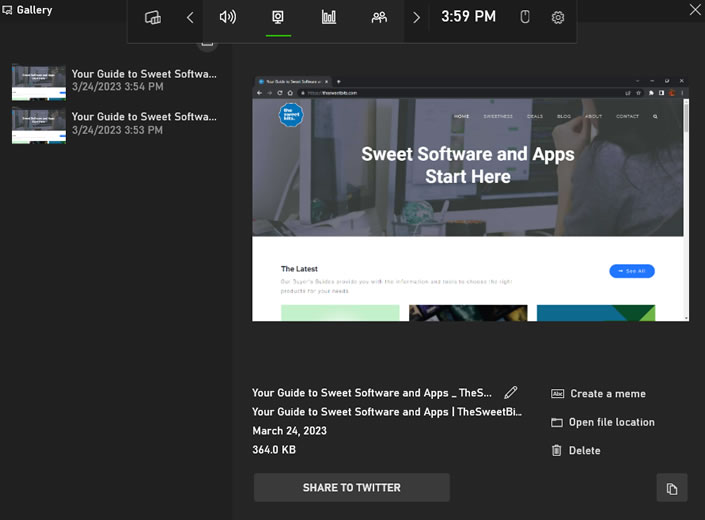Open the Performance widget chart icon

pyautogui.click(x=329, y=18)
